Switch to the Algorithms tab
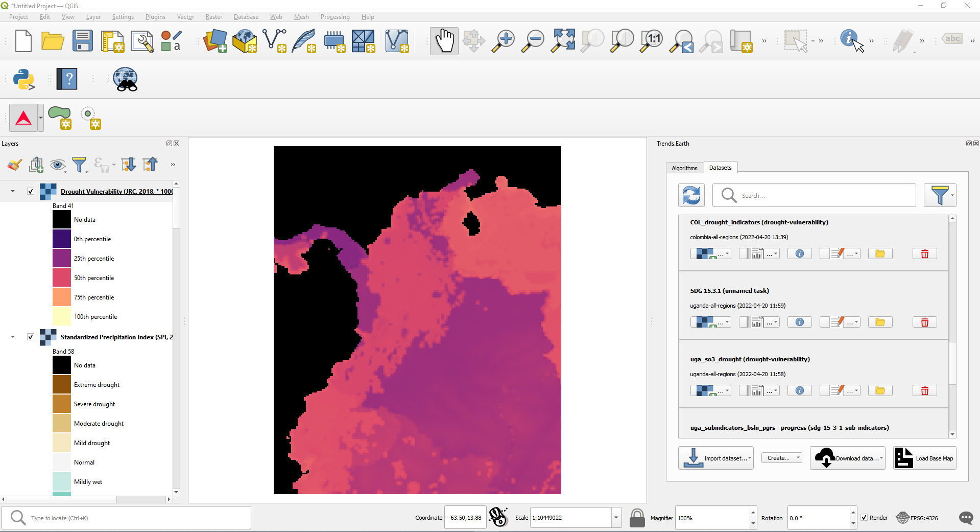This screenshot has height=532, width=980. point(684,168)
